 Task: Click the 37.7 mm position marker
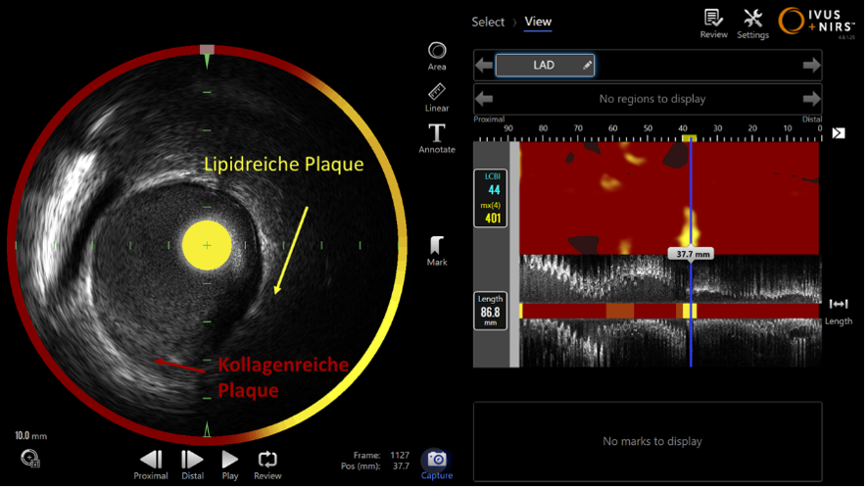pos(690,253)
